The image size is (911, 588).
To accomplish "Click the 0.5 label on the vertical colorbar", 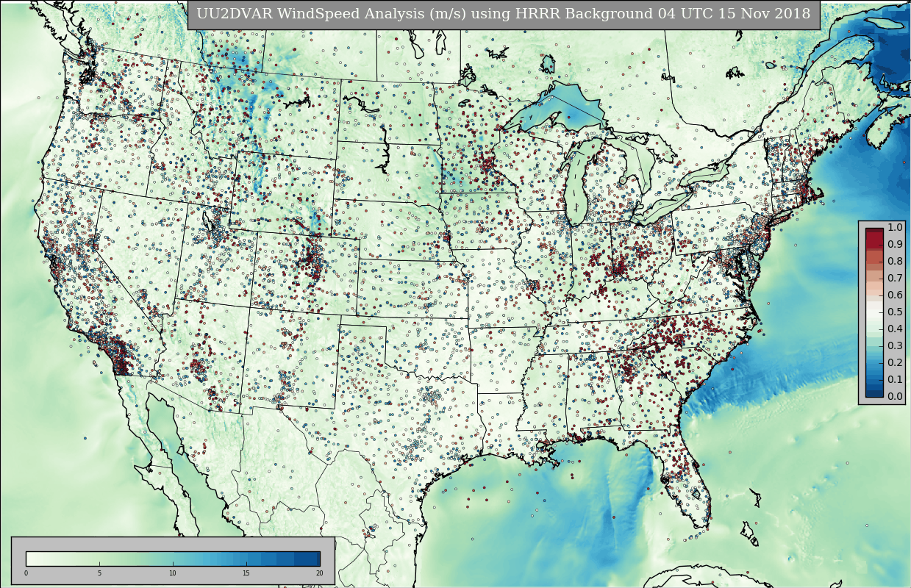I will pos(895,312).
